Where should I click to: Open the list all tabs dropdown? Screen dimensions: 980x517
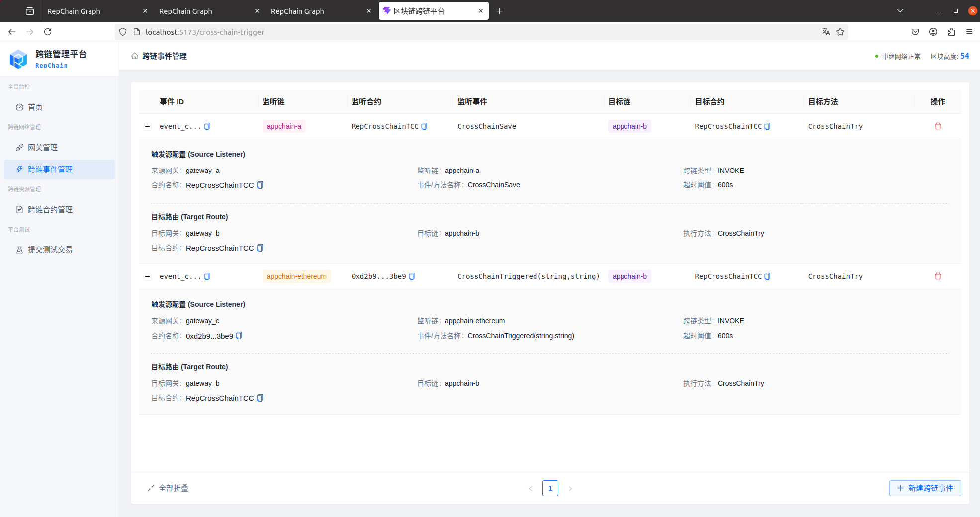coord(900,11)
